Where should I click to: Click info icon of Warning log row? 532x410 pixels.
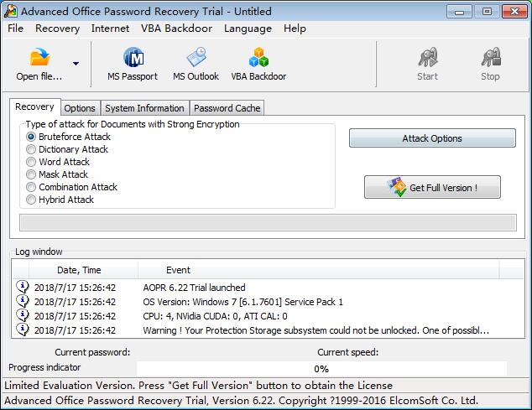tap(23, 330)
